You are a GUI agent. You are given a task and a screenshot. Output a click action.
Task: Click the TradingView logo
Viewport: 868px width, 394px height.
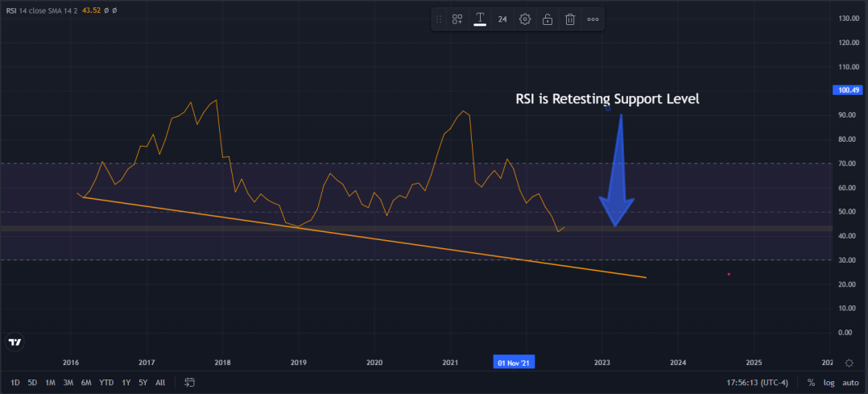coord(15,342)
